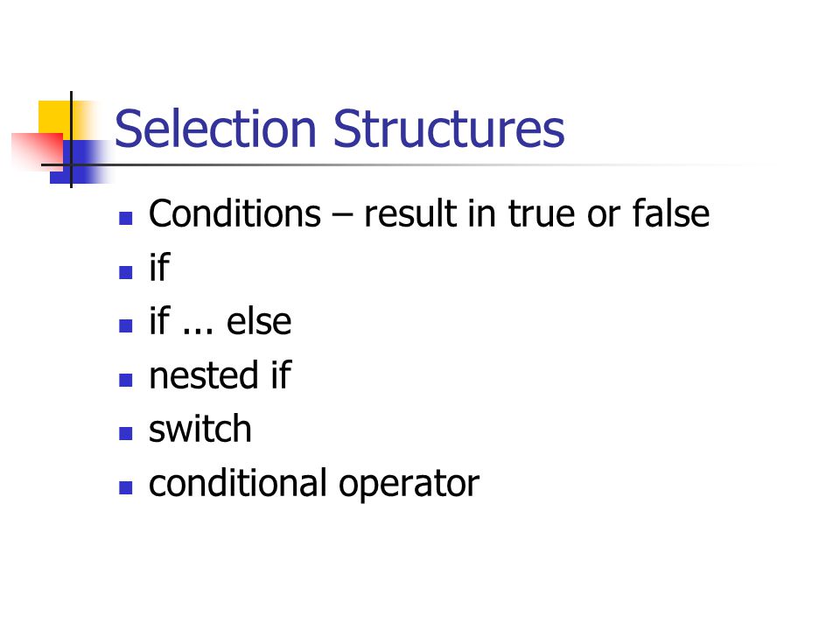840x630 pixels.
Task: Select the Conditions – result in true or false line
Action: 429,213
